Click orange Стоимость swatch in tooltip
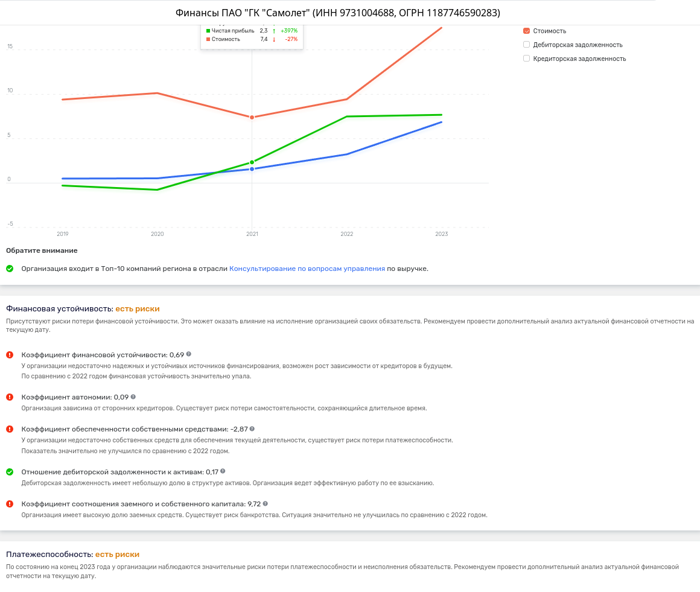This screenshot has height=592, width=700. (208, 39)
